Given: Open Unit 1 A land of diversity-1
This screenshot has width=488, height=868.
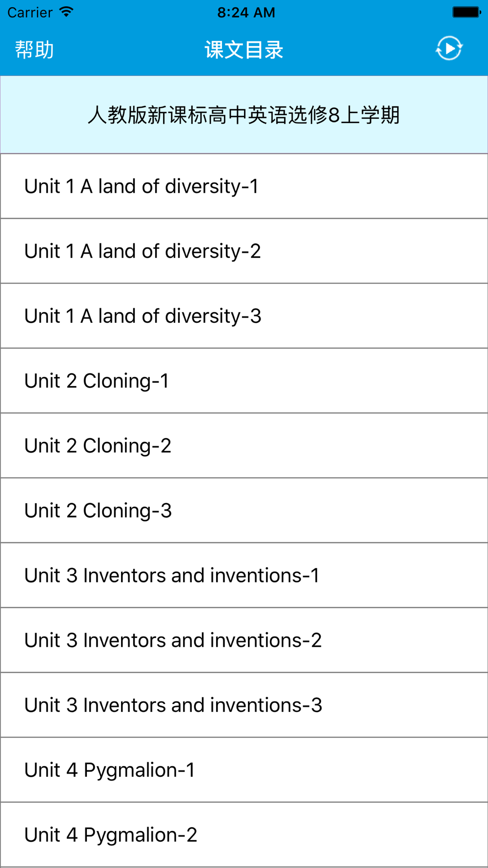Looking at the screenshot, I should pos(244,186).
